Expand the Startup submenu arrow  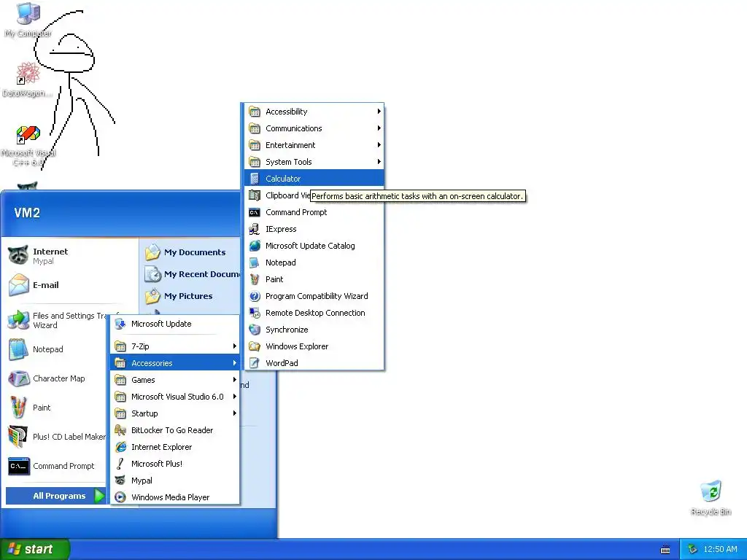[234, 413]
